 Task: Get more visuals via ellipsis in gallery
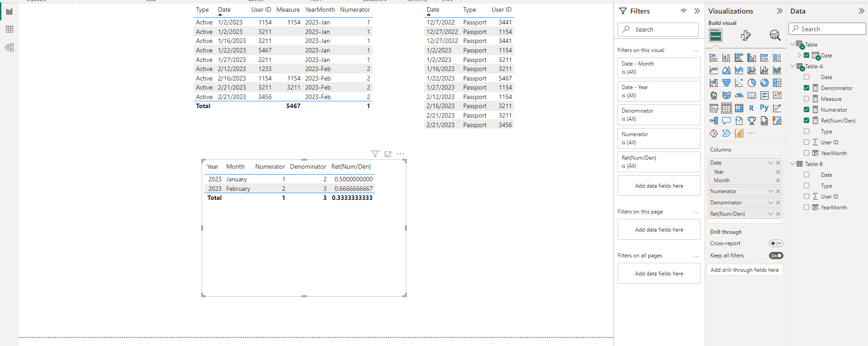(x=752, y=133)
